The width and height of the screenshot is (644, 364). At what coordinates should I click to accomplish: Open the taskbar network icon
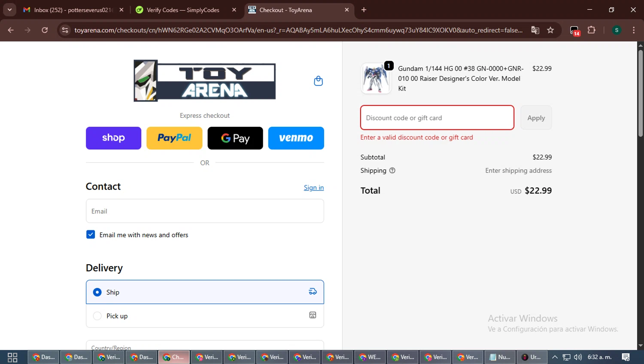coord(567,357)
